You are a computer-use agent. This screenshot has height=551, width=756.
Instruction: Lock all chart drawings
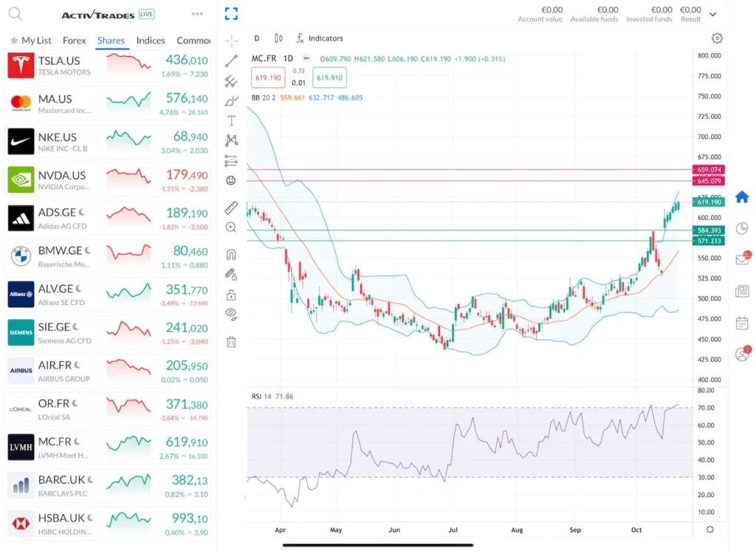[230, 295]
